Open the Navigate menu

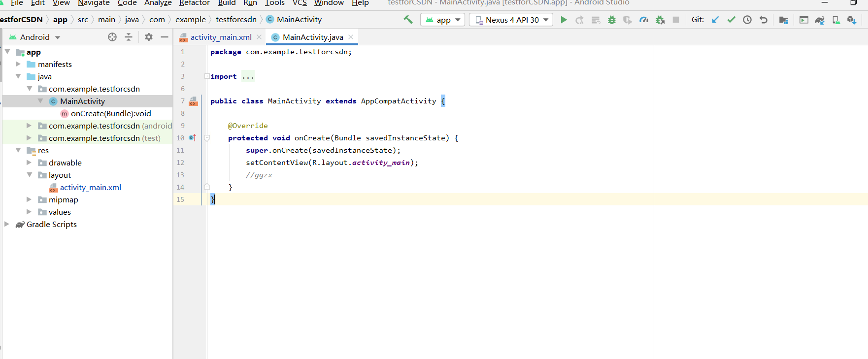point(94,2)
